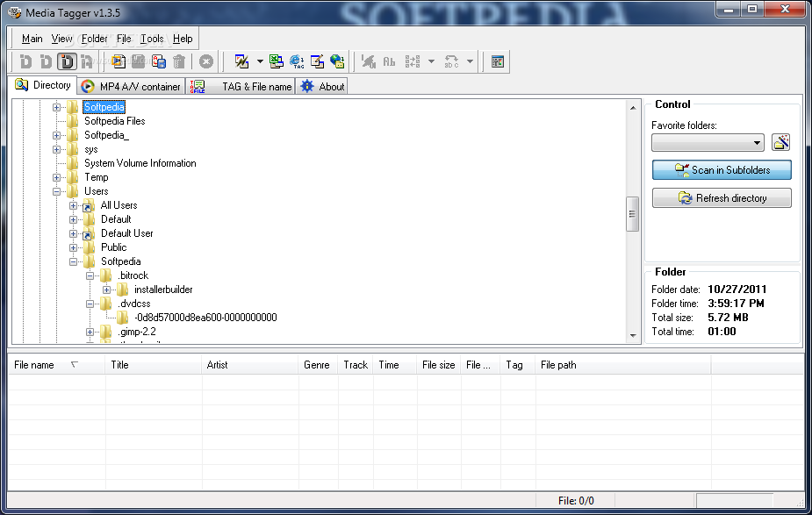The width and height of the screenshot is (812, 515).
Task: Click the grayed 'Ab' text case icon
Action: pos(389,61)
